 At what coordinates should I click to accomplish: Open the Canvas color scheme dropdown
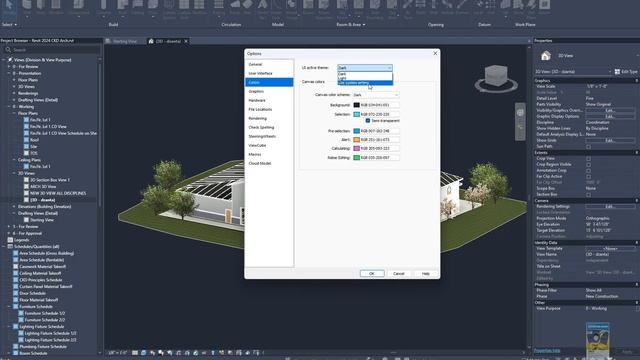(376, 95)
